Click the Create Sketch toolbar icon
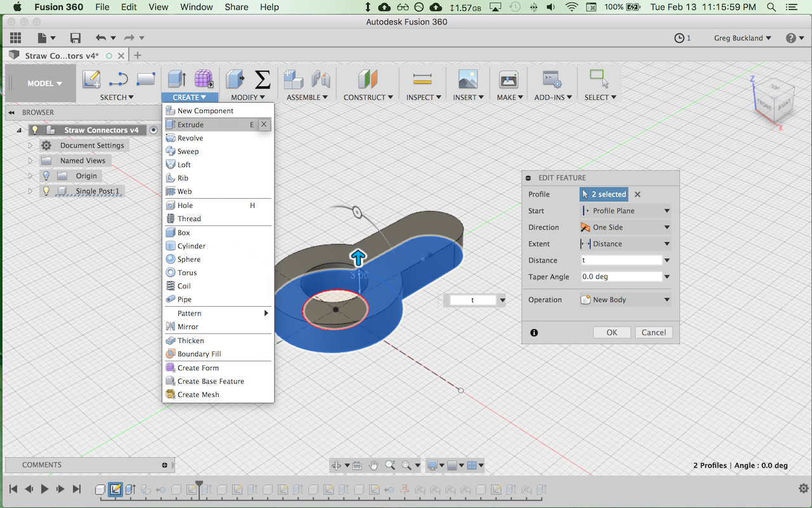The height and width of the screenshot is (508, 812). pos(91,79)
